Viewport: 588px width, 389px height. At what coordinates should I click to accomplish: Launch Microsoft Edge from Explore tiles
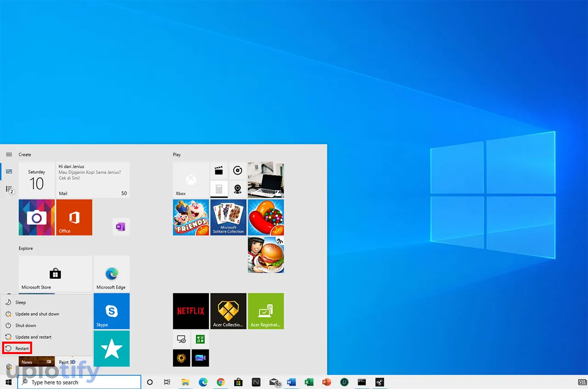coord(112,274)
